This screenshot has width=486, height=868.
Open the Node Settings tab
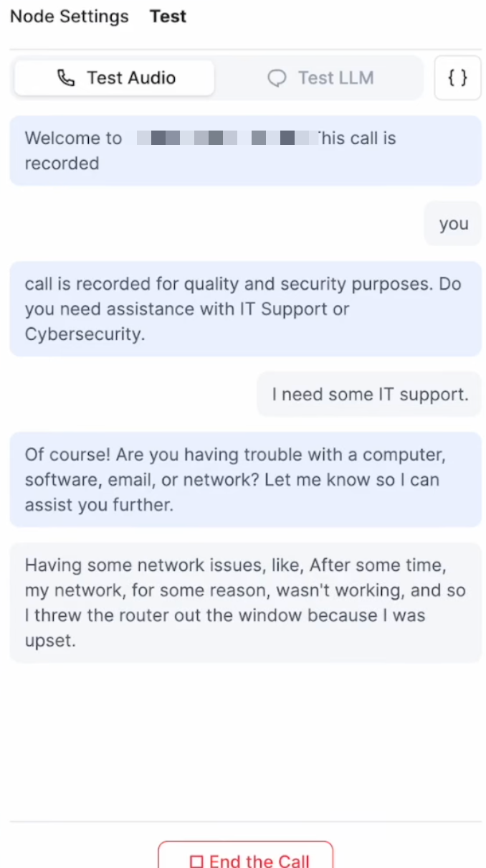click(x=70, y=16)
